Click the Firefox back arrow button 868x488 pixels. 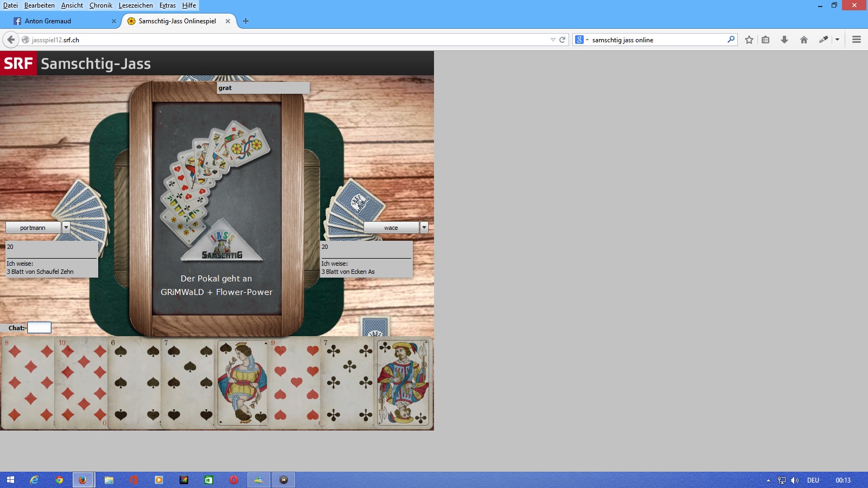(x=11, y=40)
